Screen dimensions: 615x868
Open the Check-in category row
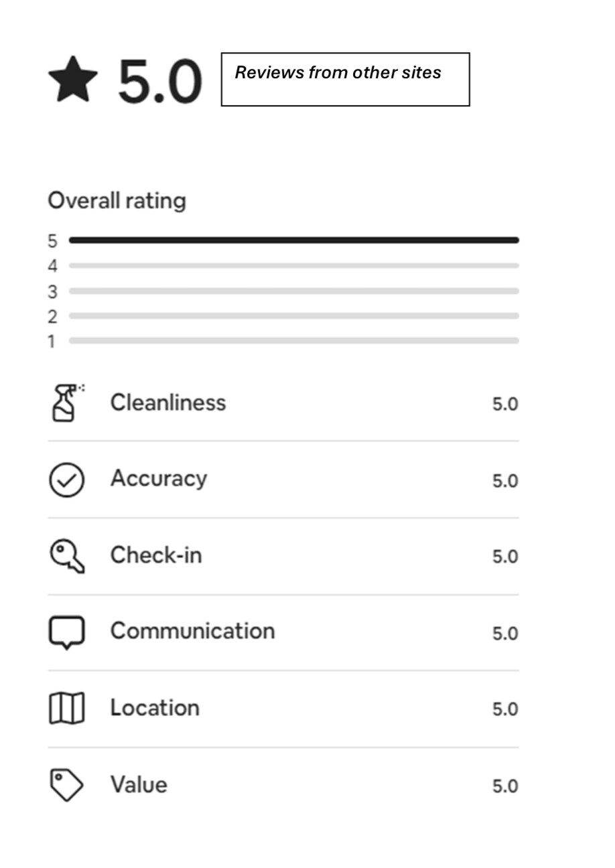(x=283, y=556)
